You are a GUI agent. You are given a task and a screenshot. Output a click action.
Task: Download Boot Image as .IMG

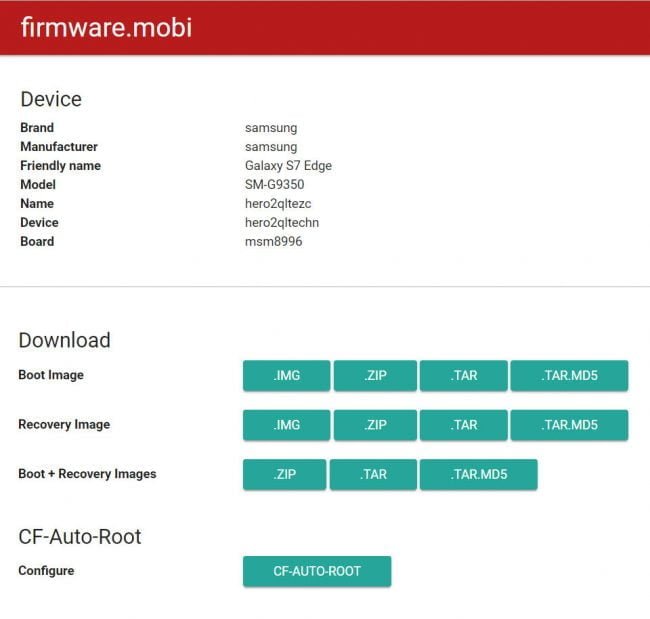coord(286,375)
